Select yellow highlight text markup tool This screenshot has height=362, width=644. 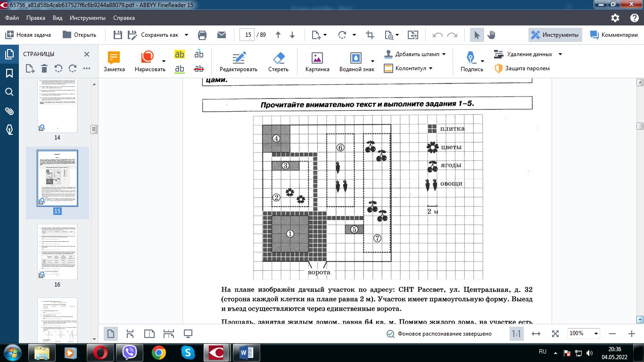click(x=180, y=54)
